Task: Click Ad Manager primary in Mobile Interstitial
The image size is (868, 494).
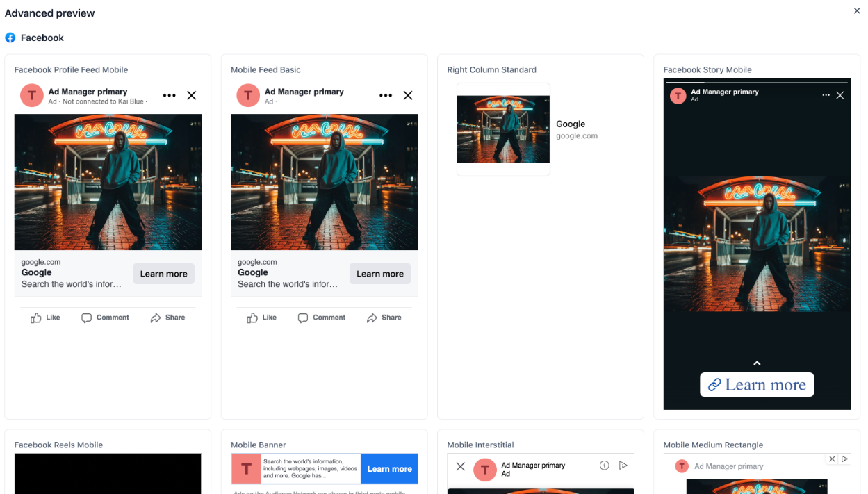Action: [x=534, y=466]
